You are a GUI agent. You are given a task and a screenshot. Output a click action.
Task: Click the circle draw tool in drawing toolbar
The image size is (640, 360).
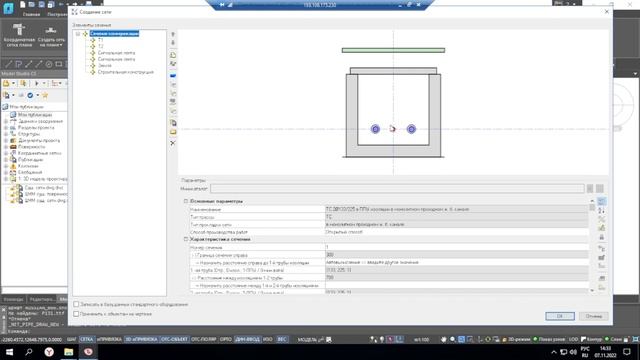point(49,64)
